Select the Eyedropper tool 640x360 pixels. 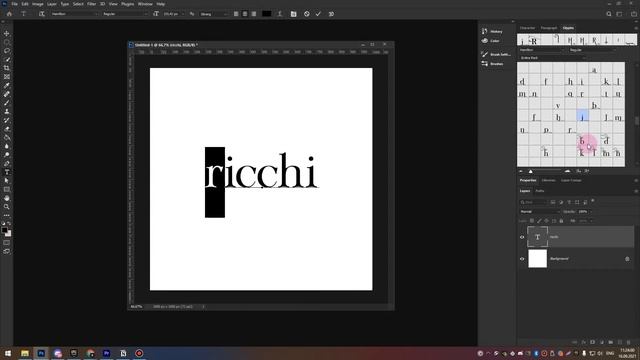pyautogui.click(x=7, y=85)
